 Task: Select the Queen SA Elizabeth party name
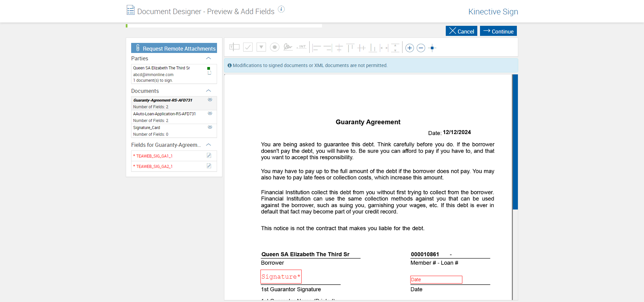click(x=161, y=68)
